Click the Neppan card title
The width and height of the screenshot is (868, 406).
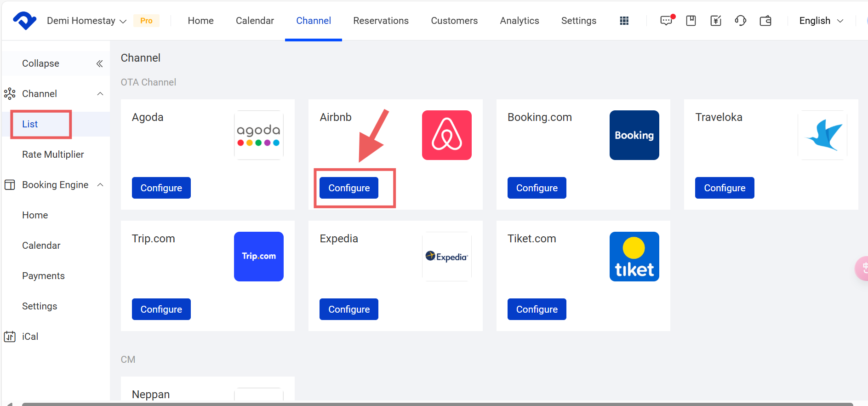(x=151, y=395)
